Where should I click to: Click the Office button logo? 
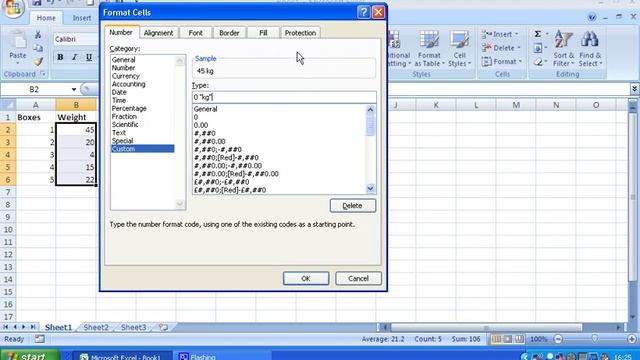click(13, 8)
